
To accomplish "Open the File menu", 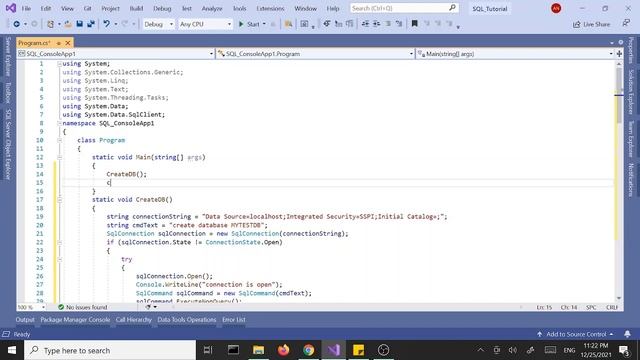I will point(26,8).
